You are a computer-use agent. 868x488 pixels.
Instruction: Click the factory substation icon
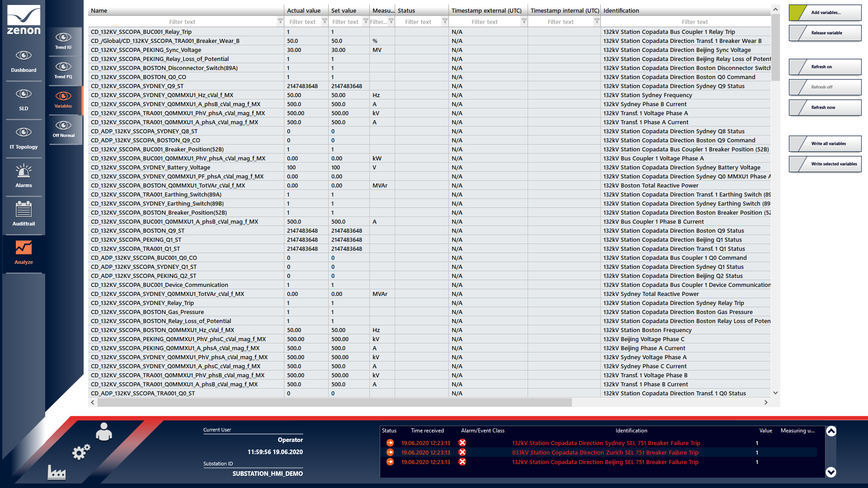[57, 473]
